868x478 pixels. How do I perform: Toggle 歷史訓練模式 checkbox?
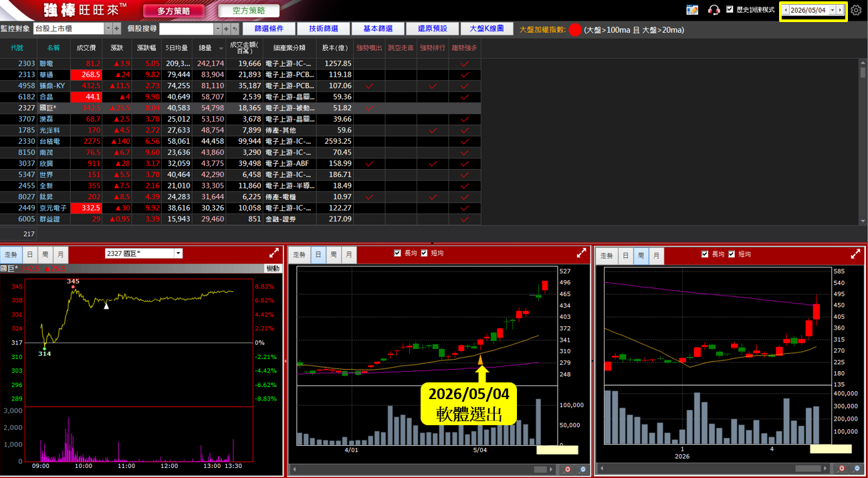[x=730, y=10]
